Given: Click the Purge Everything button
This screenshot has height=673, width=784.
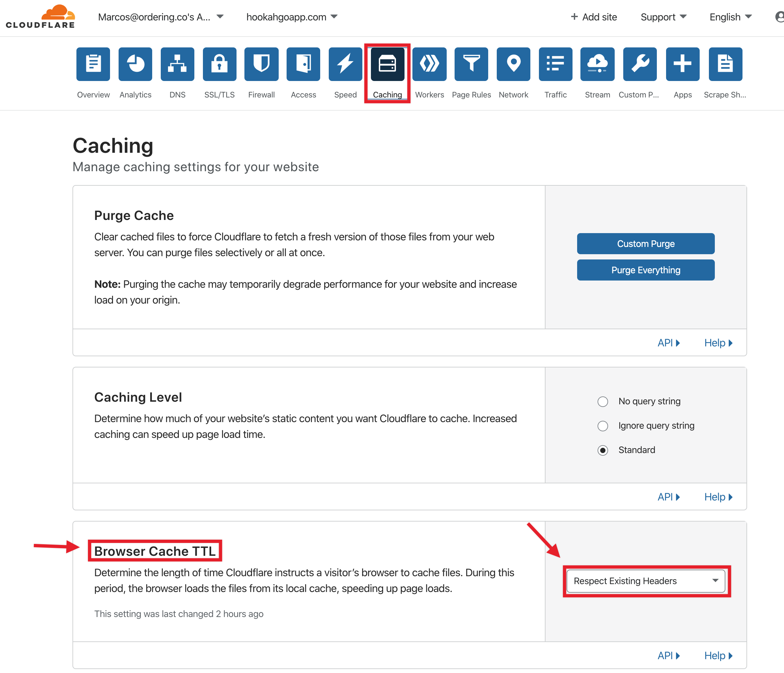Looking at the screenshot, I should [646, 270].
